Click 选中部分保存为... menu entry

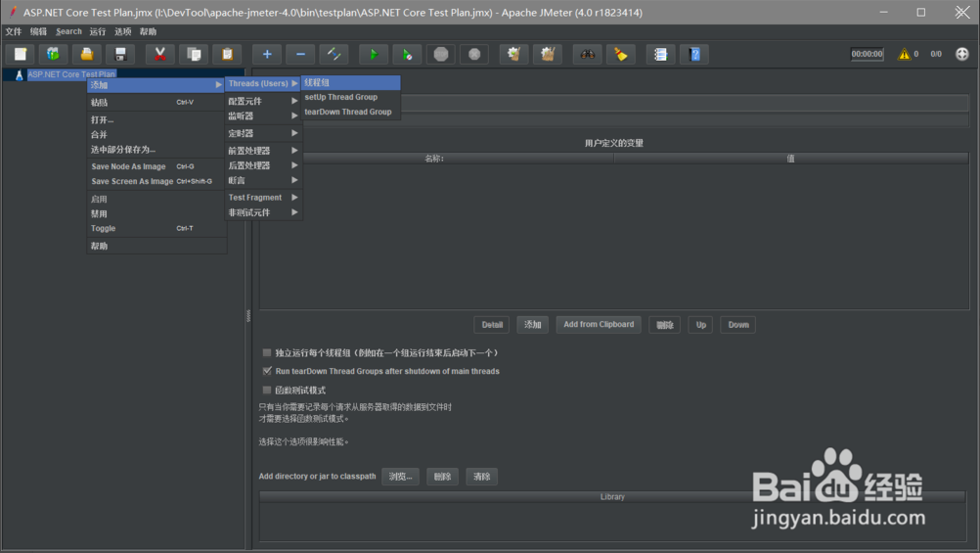click(156, 150)
